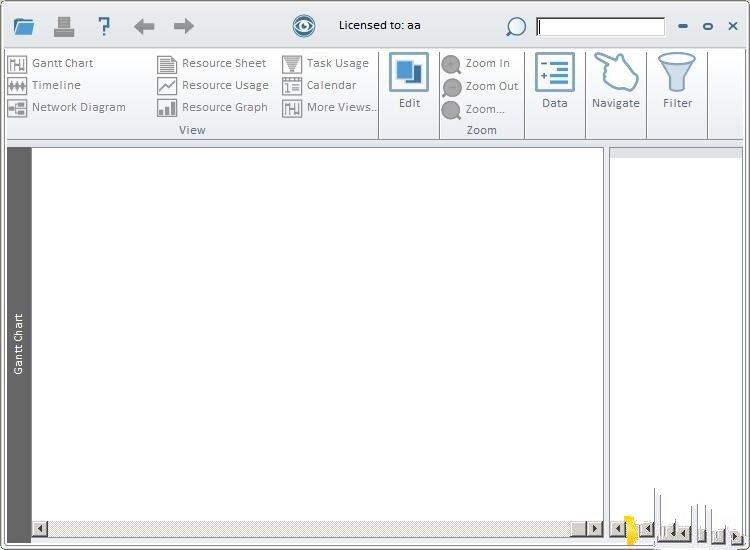The width and height of the screenshot is (750, 550).
Task: Minimize the application window
Action: (x=683, y=26)
